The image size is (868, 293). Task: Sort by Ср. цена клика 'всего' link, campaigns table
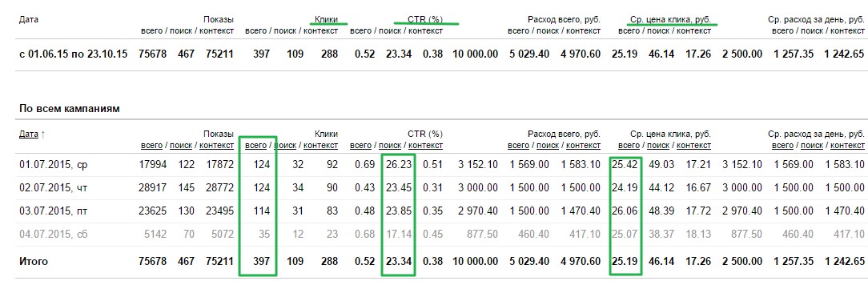click(x=629, y=145)
